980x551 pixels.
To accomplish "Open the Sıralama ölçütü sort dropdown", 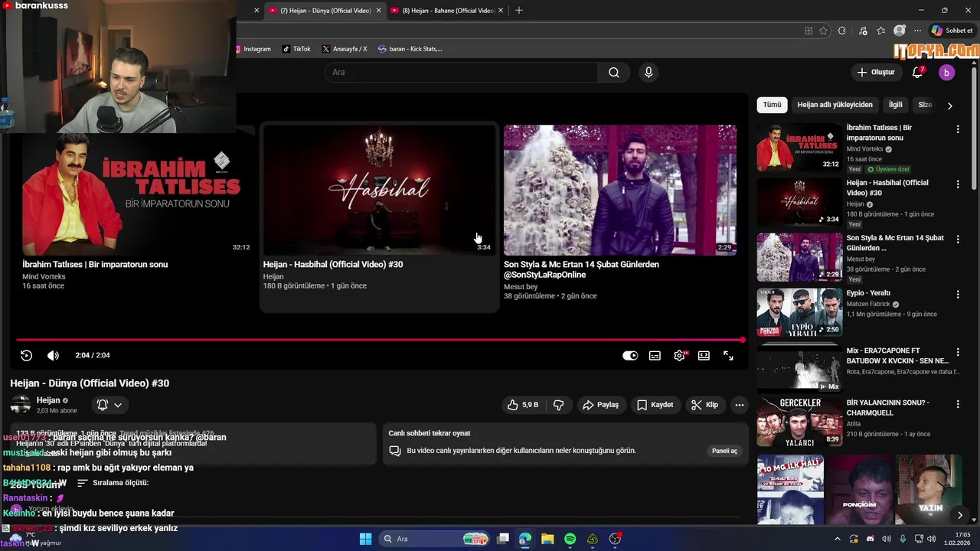I will (x=113, y=483).
